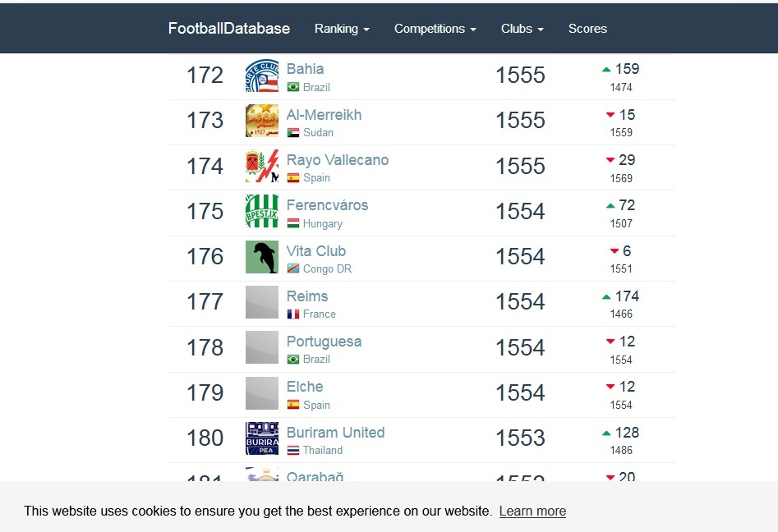778x532 pixels.
Task: Open the Competitions dropdown menu
Action: click(x=435, y=29)
